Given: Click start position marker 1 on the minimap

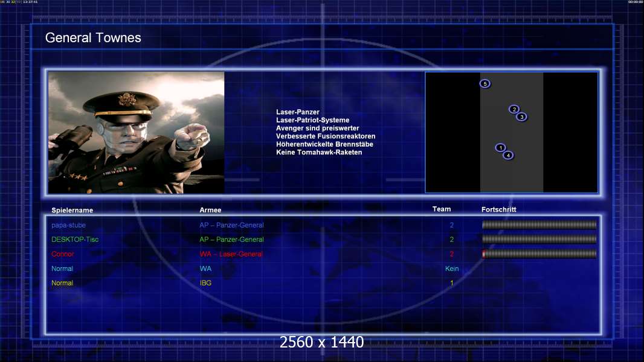Looking at the screenshot, I should point(500,148).
